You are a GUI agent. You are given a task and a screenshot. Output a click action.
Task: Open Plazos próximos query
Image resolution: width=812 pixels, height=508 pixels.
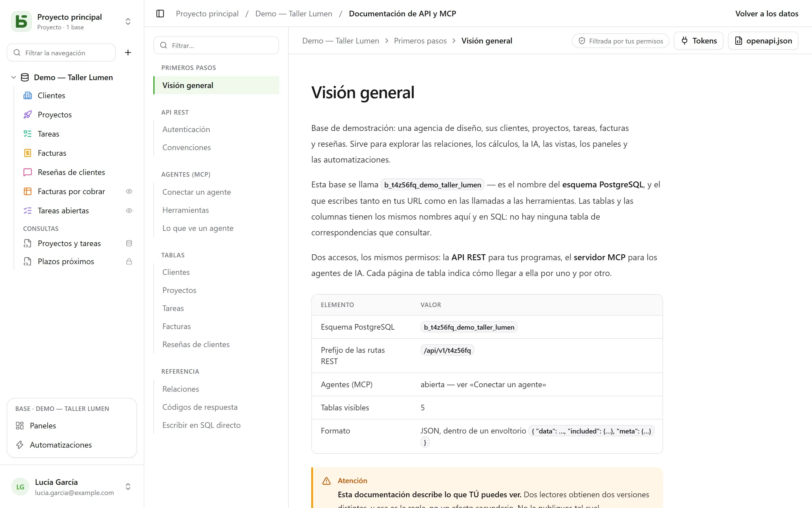click(66, 261)
